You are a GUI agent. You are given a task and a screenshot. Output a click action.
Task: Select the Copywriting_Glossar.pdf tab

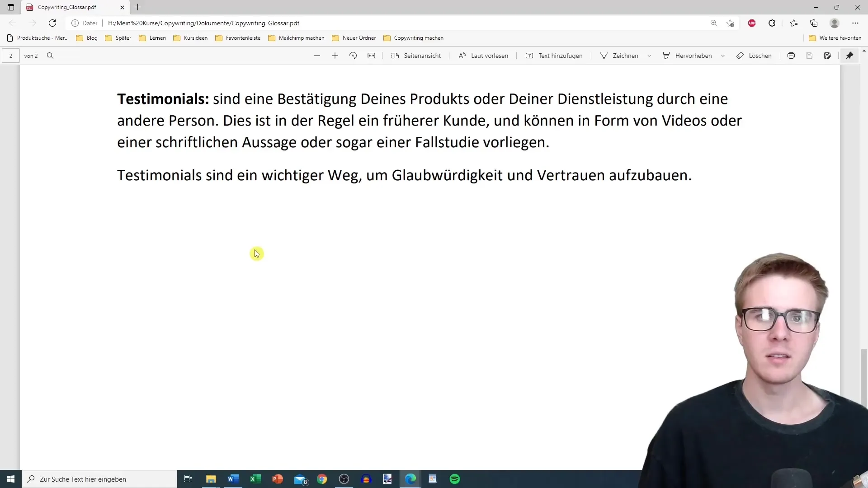(75, 7)
